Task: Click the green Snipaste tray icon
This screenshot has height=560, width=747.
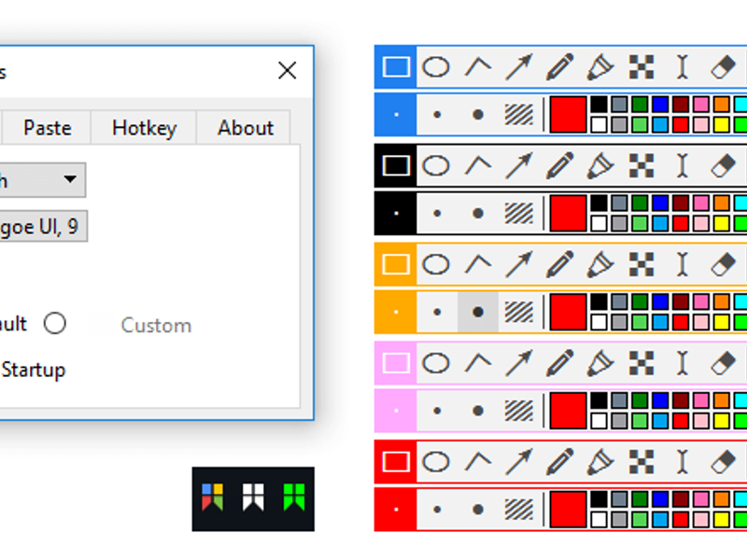Action: (294, 497)
